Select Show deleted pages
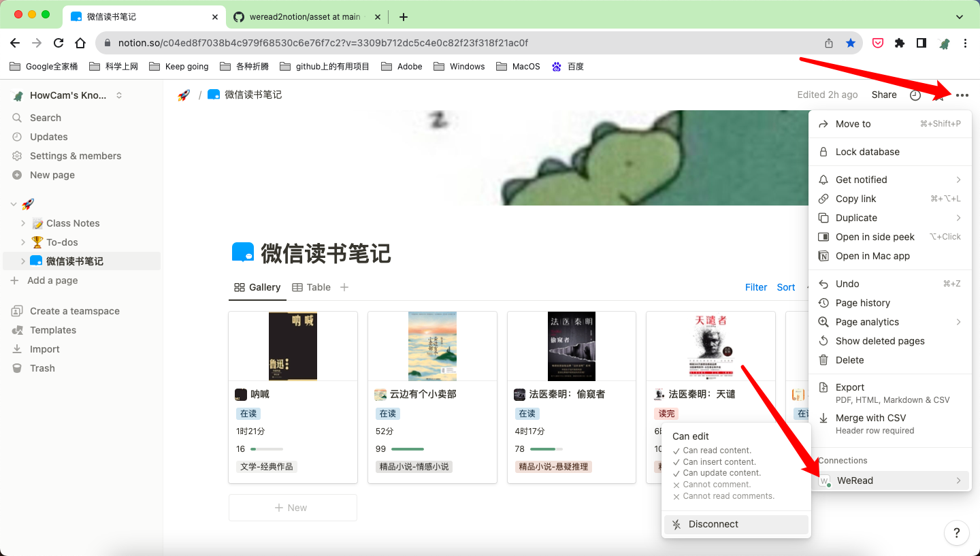Screen dimensions: 980x556 (889, 341)
